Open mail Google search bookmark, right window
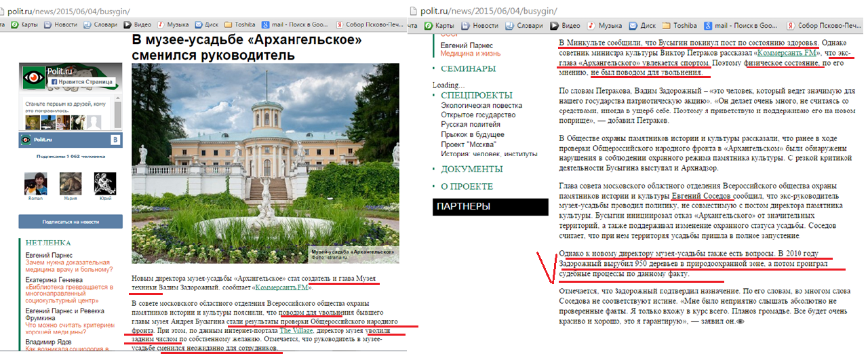 741,25
